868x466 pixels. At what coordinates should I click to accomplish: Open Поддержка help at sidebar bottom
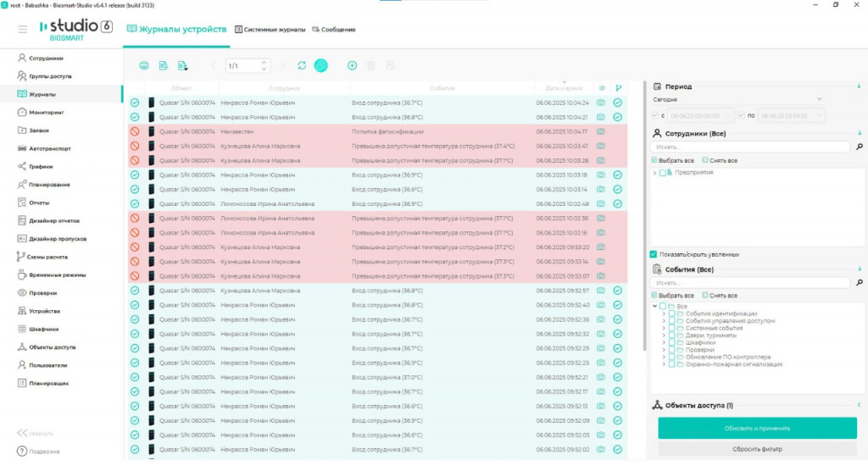point(38,451)
